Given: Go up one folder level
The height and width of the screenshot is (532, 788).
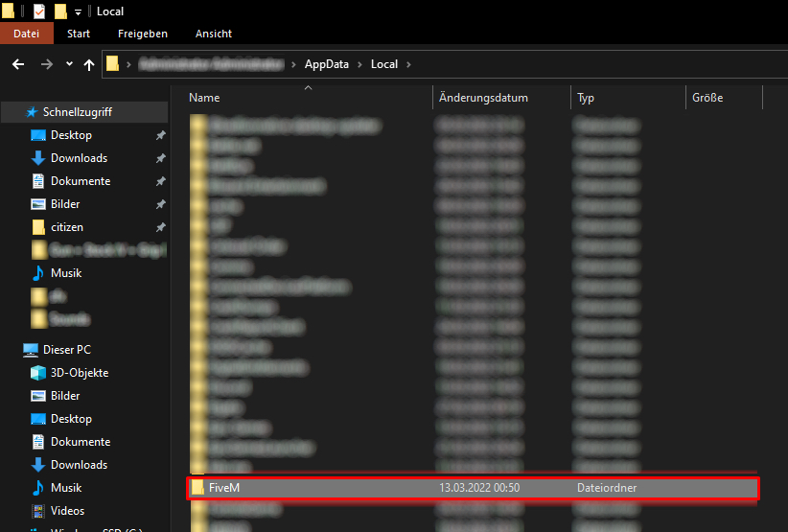Looking at the screenshot, I should point(89,65).
